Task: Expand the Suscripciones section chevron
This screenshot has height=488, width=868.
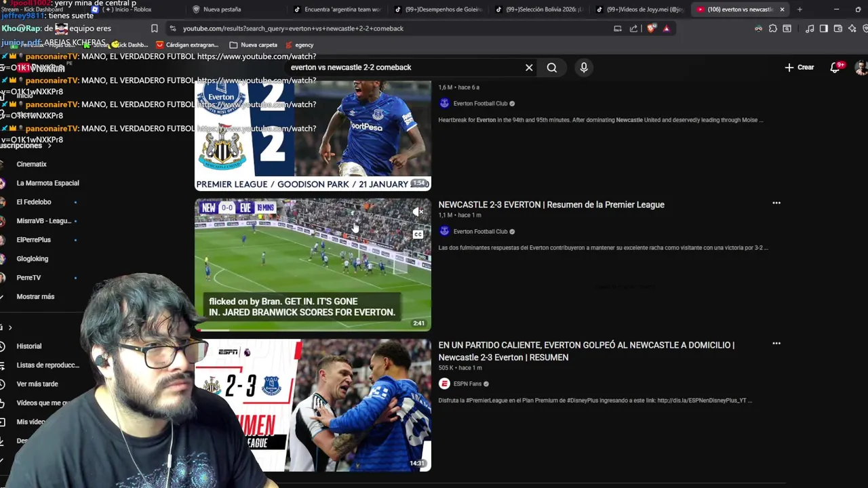Action: pyautogui.click(x=49, y=146)
